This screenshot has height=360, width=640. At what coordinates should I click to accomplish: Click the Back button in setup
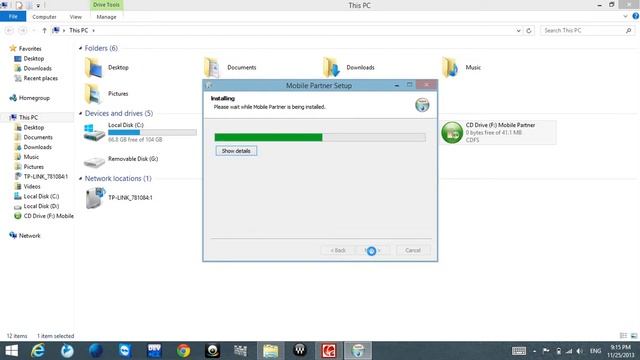click(338, 250)
